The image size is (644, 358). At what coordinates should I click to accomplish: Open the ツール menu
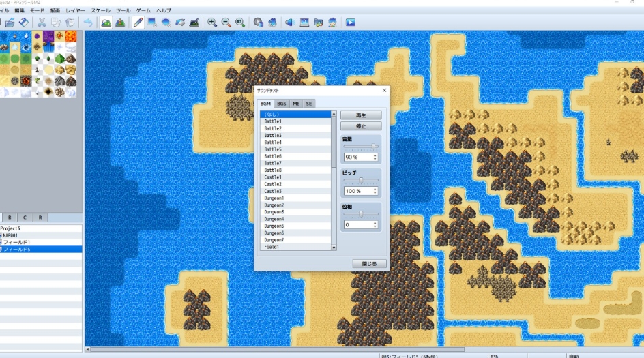pos(123,10)
